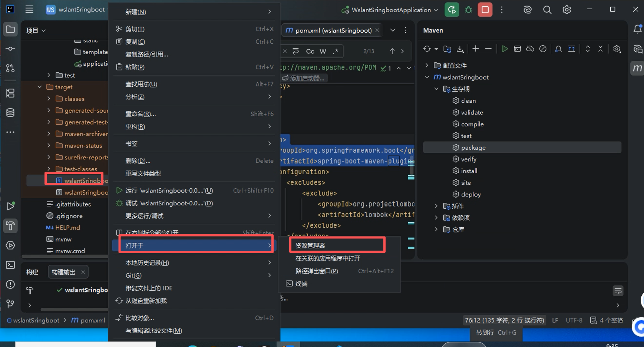Open Maven settings gear in toolbar

617,49
